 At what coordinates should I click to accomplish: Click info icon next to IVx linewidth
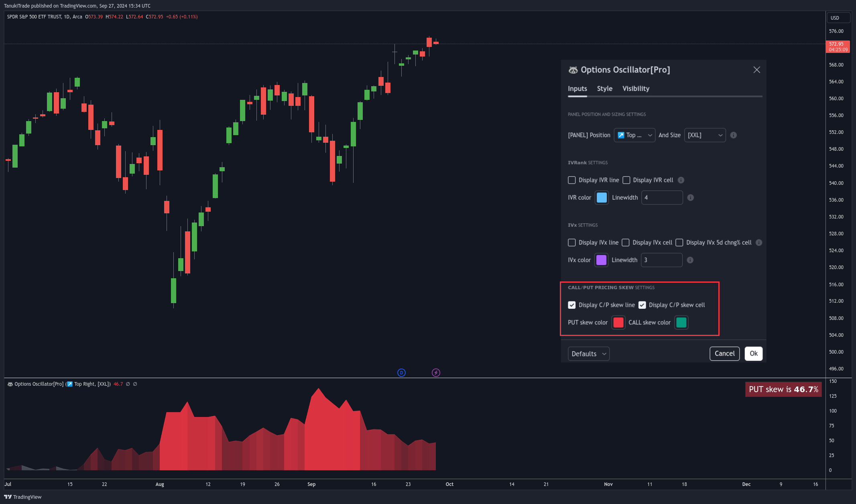pos(690,260)
